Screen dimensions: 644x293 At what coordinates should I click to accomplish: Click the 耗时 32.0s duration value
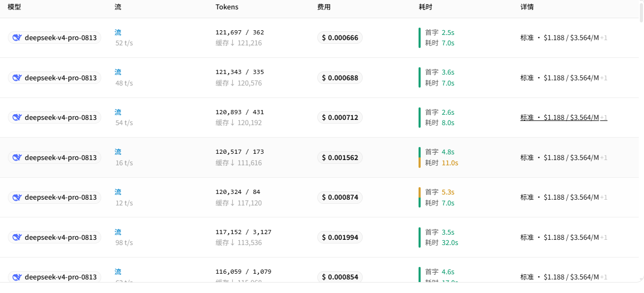442,242
